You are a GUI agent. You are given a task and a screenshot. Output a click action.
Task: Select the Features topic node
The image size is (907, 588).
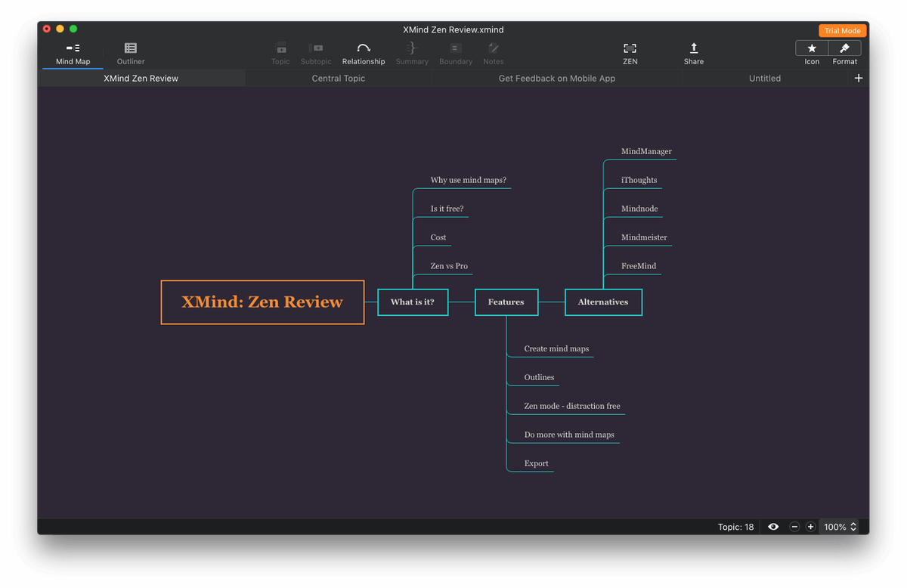pyautogui.click(x=506, y=302)
